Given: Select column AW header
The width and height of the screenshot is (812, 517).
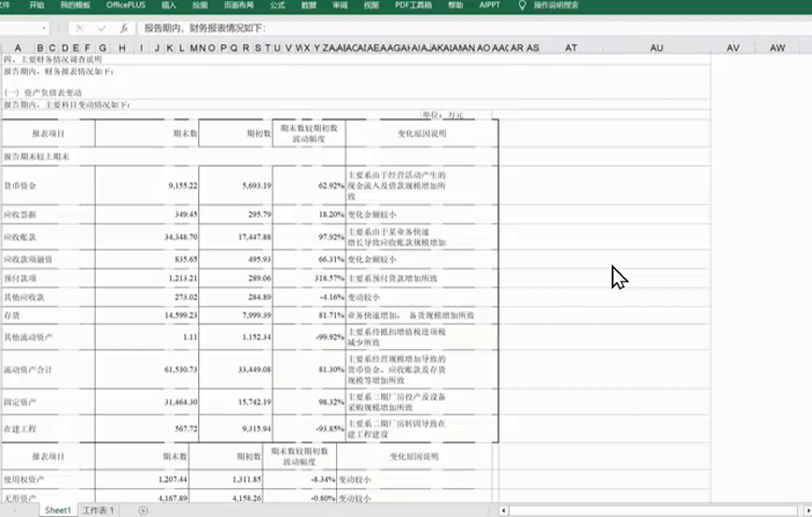Looking at the screenshot, I should point(776,48).
